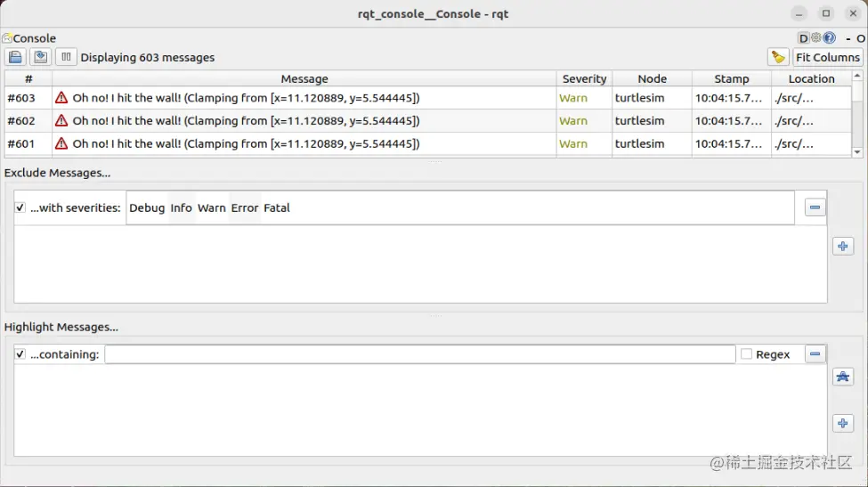Minimize the rqt window
The height and width of the screenshot is (487, 868).
799,14
